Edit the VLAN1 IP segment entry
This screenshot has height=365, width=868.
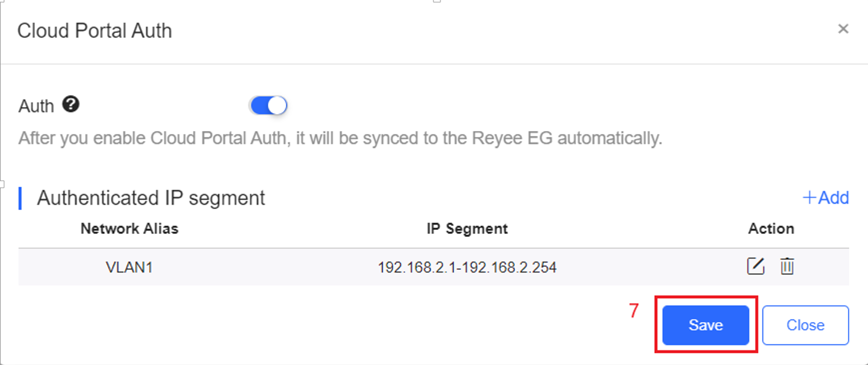click(756, 267)
